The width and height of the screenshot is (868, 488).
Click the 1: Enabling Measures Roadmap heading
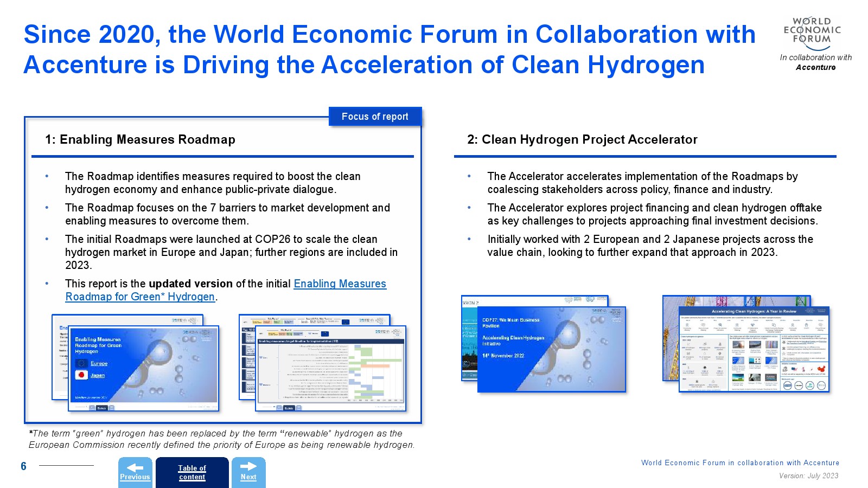point(140,139)
